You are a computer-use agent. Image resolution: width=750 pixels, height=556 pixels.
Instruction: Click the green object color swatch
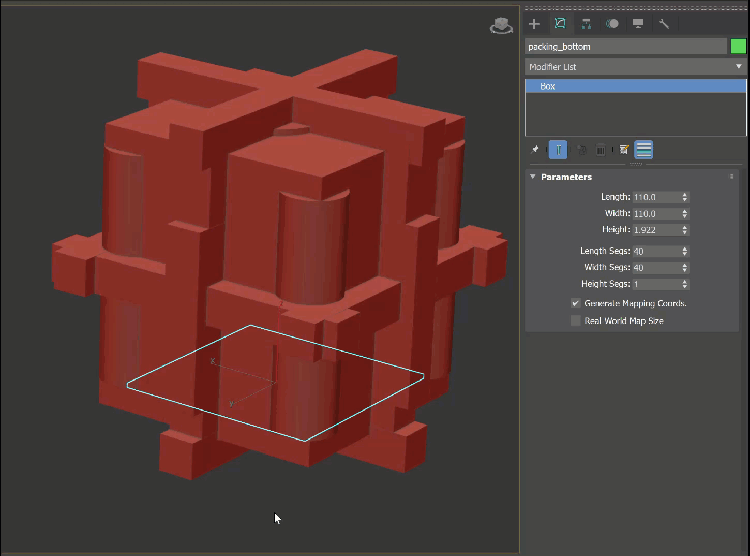[738, 46]
